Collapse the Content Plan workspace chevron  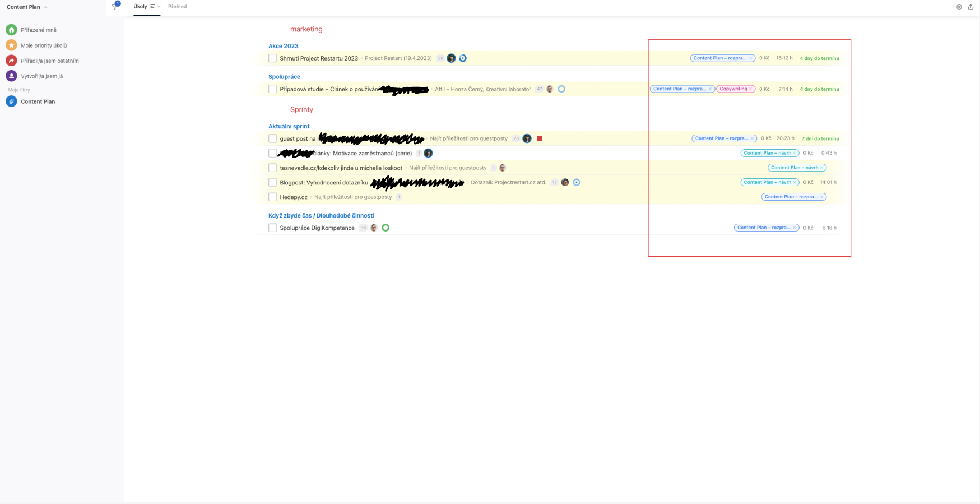(x=45, y=7)
